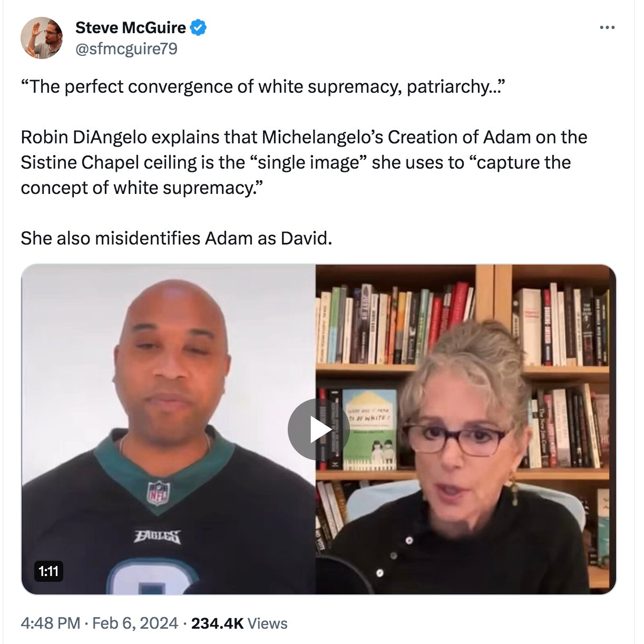Click the woman with glasses video half

pyautogui.click(x=466, y=429)
